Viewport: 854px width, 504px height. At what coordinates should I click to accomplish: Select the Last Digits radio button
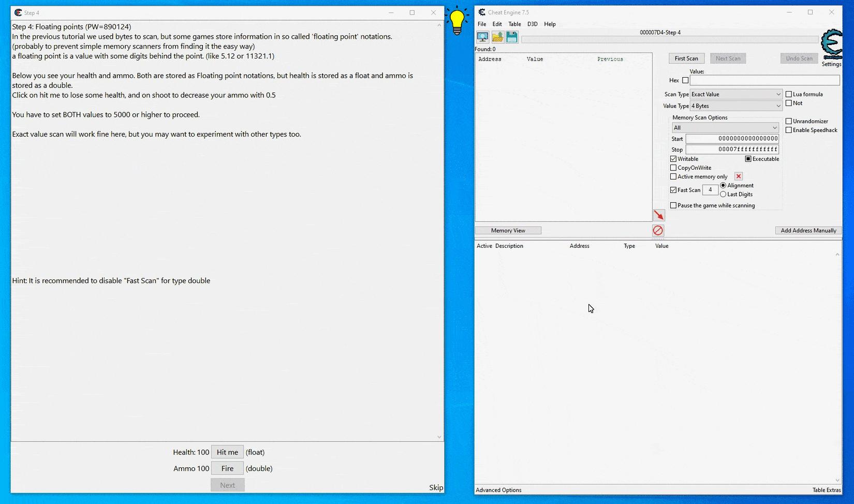tap(723, 194)
